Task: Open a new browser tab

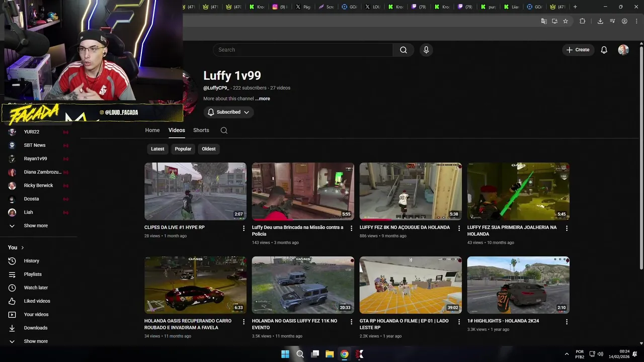Action: (x=575, y=7)
